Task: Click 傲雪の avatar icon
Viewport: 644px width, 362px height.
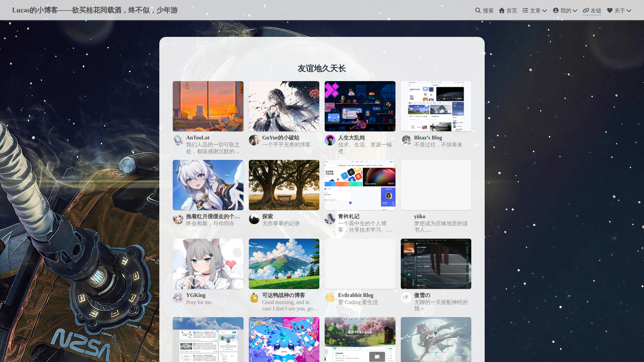Action: pyautogui.click(x=406, y=298)
